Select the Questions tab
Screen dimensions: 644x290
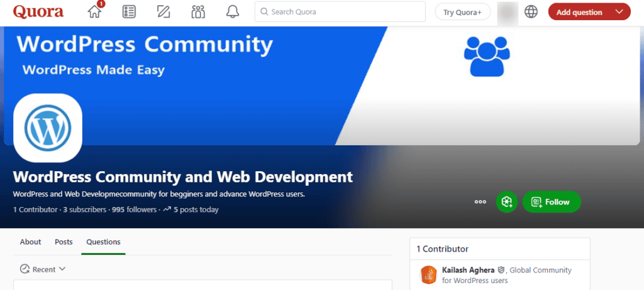point(103,242)
